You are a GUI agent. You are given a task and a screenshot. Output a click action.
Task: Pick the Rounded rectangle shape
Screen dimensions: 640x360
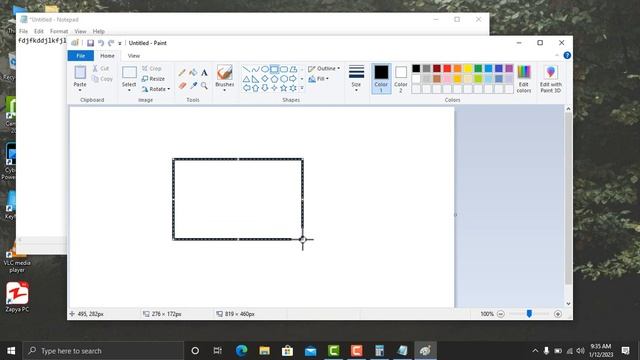click(x=284, y=69)
